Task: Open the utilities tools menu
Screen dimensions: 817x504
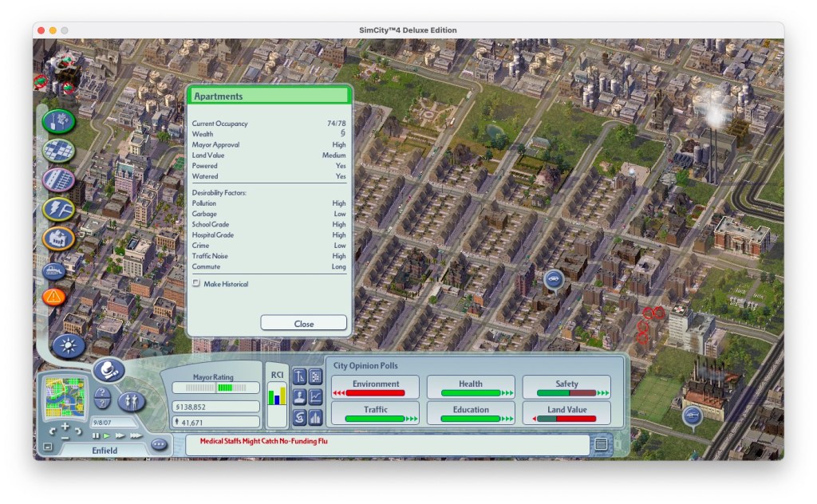Action: (58, 210)
